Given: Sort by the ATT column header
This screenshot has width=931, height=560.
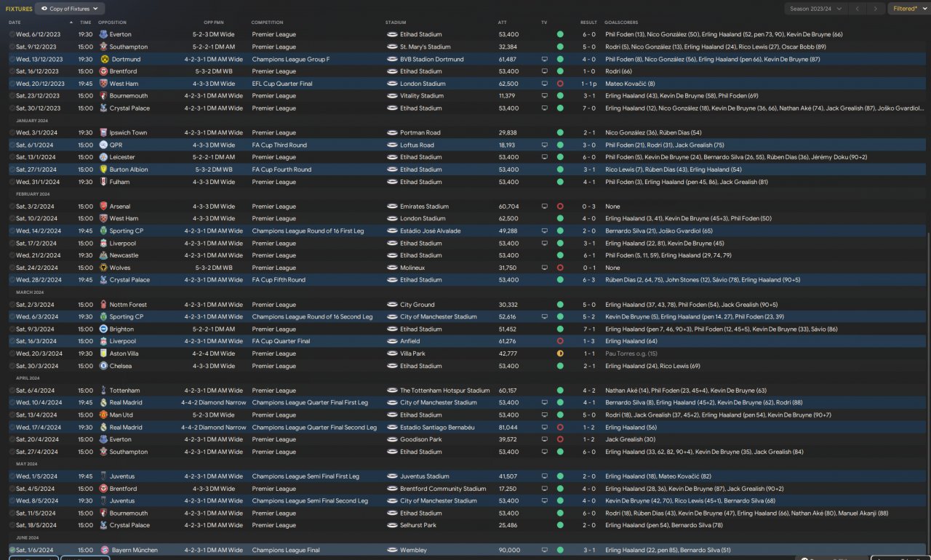Looking at the screenshot, I should (x=503, y=23).
